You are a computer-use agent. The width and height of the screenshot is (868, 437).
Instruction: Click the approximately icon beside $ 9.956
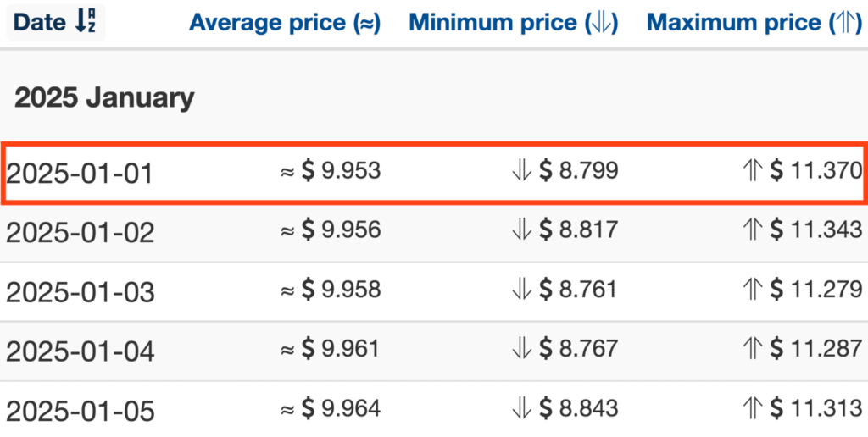coord(287,231)
